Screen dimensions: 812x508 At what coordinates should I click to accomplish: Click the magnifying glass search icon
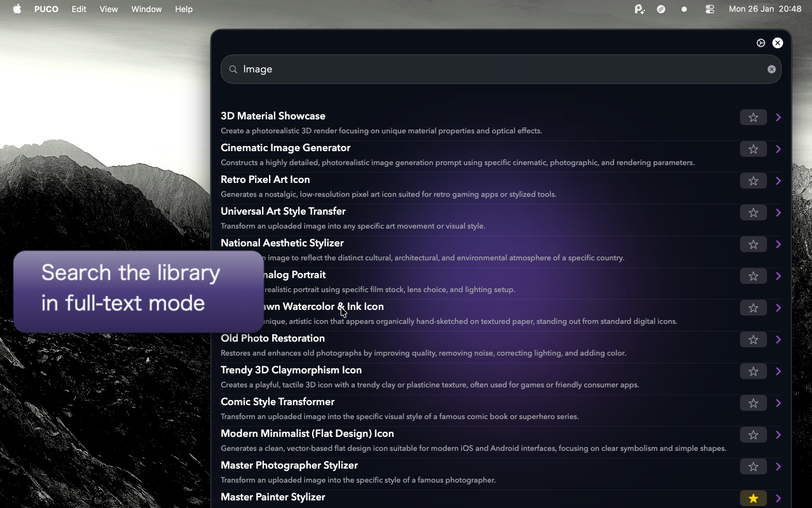[233, 69]
